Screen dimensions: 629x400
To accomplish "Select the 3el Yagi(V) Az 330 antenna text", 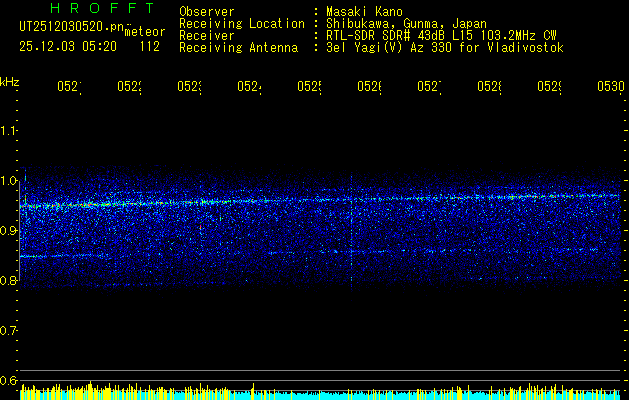I will pyautogui.click(x=445, y=48).
